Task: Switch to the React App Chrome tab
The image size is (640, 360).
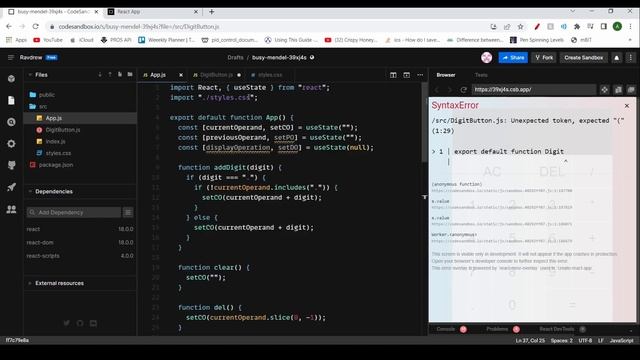Action: [152, 12]
